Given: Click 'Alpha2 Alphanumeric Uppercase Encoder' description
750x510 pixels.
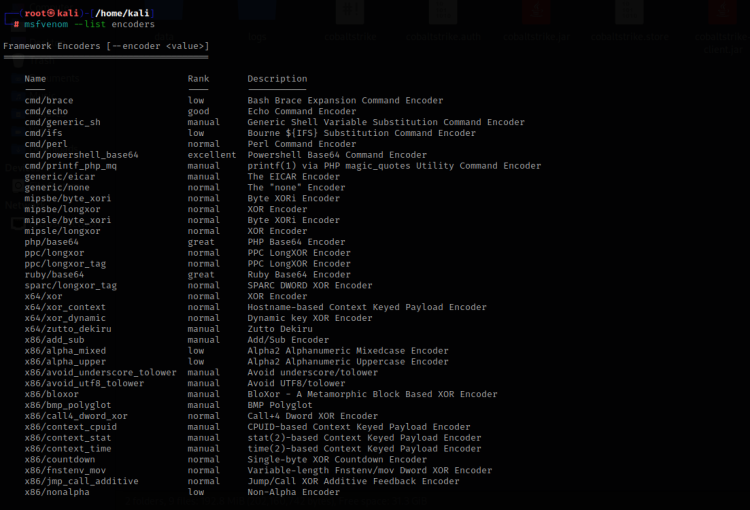Looking at the screenshot, I should 348,362.
